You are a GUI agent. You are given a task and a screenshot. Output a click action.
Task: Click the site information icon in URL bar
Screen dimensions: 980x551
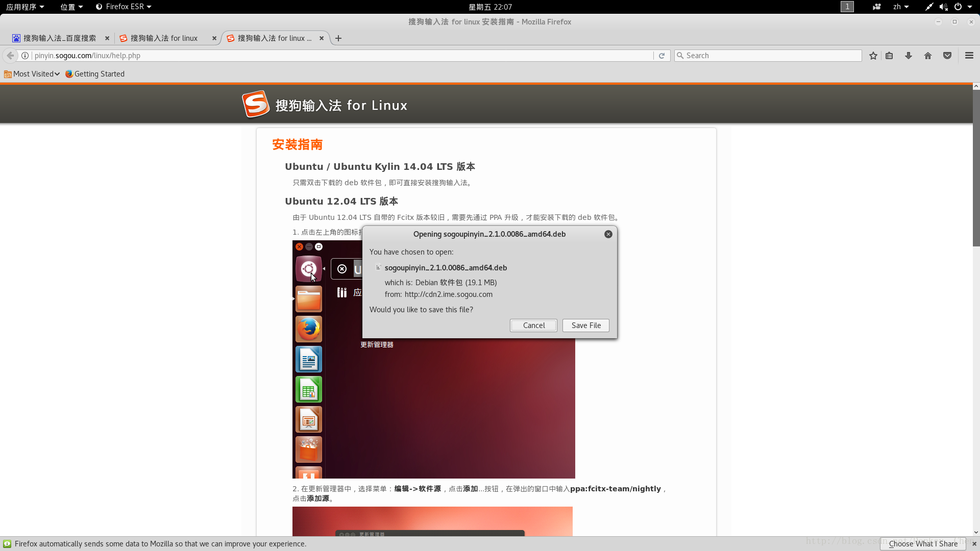(x=25, y=56)
